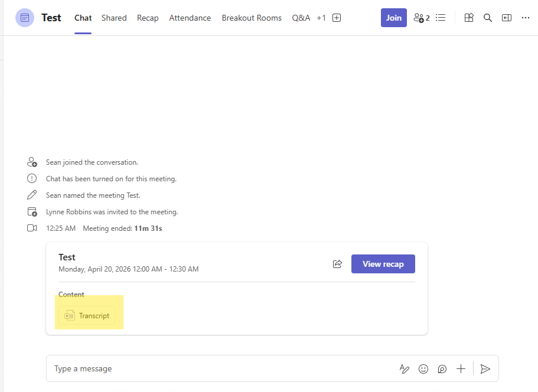Click the Type a message field

219,369
